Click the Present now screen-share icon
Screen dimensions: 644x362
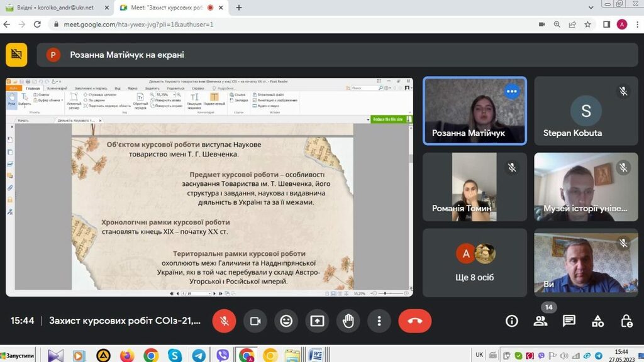pyautogui.click(x=317, y=321)
